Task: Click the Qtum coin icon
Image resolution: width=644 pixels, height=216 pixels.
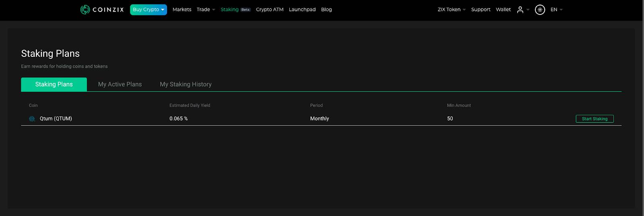Action: [x=32, y=119]
